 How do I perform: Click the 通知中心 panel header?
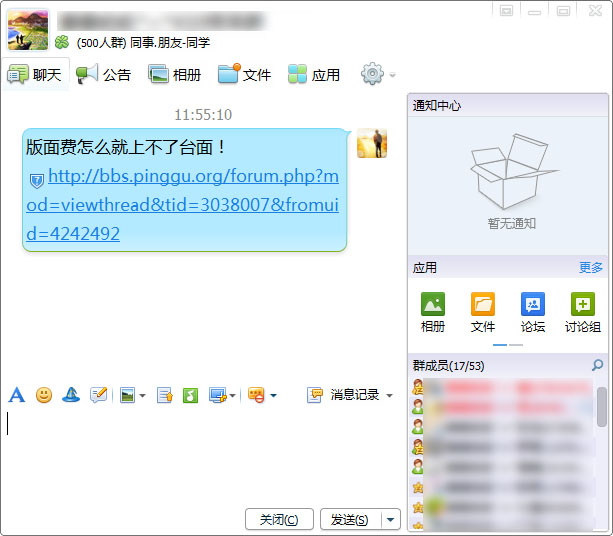click(x=507, y=105)
